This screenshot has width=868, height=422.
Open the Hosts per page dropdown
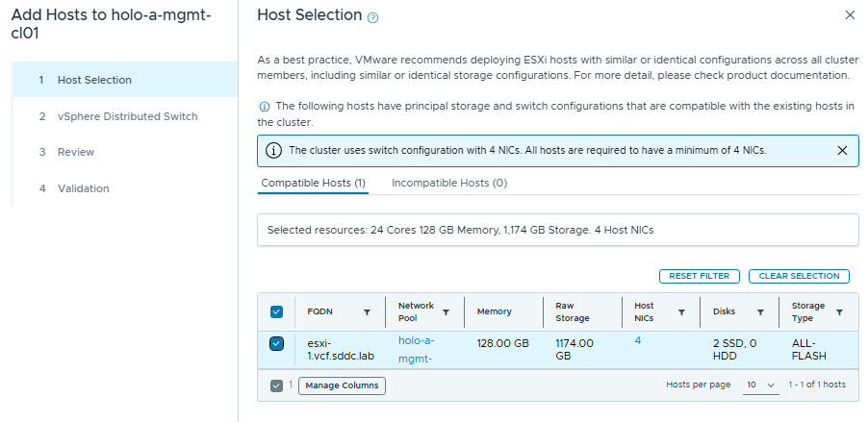[760, 385]
